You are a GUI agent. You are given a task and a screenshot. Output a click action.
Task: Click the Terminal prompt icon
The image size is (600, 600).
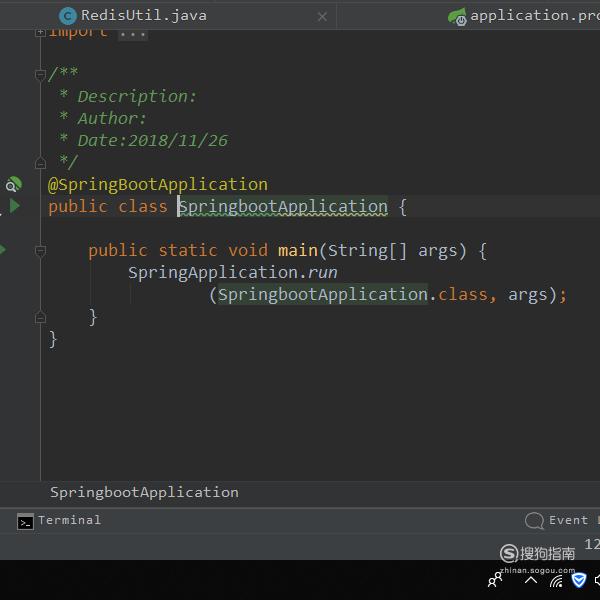pyautogui.click(x=25, y=521)
